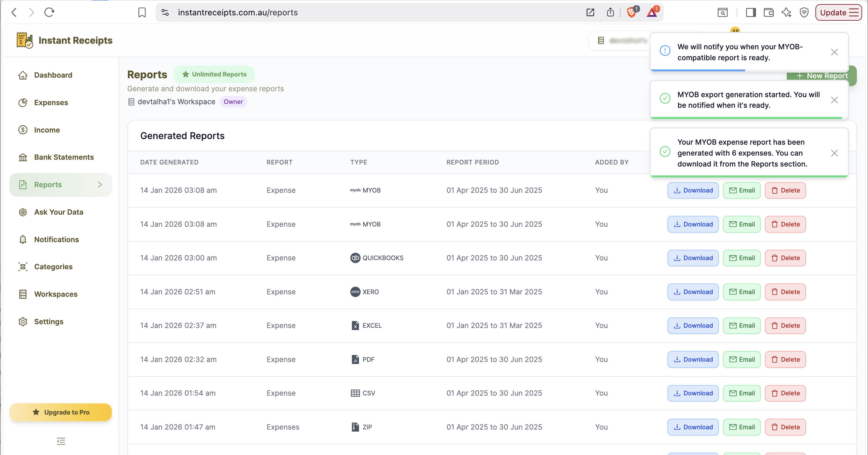Open Notifications in the sidebar
This screenshot has width=868, height=455.
pyautogui.click(x=61, y=239)
